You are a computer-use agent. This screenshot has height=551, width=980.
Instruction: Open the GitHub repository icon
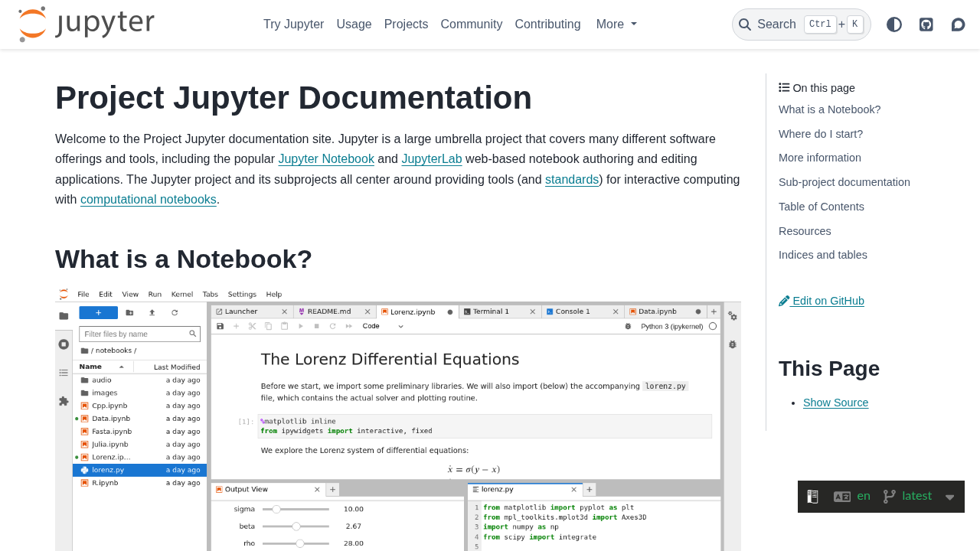926,24
